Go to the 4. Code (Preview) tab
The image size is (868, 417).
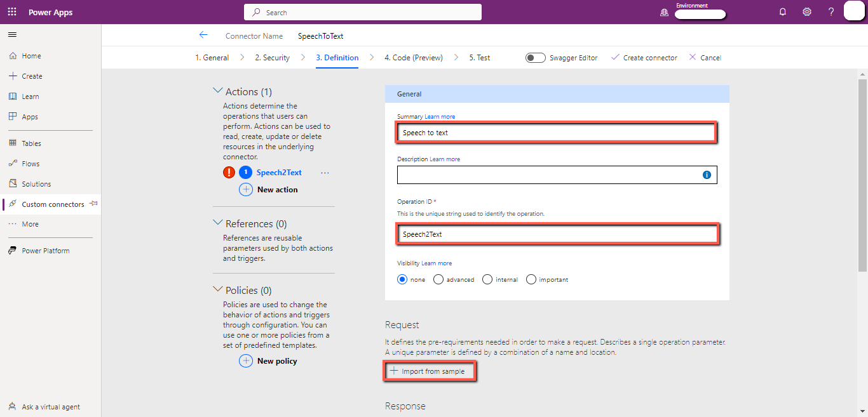pyautogui.click(x=414, y=58)
